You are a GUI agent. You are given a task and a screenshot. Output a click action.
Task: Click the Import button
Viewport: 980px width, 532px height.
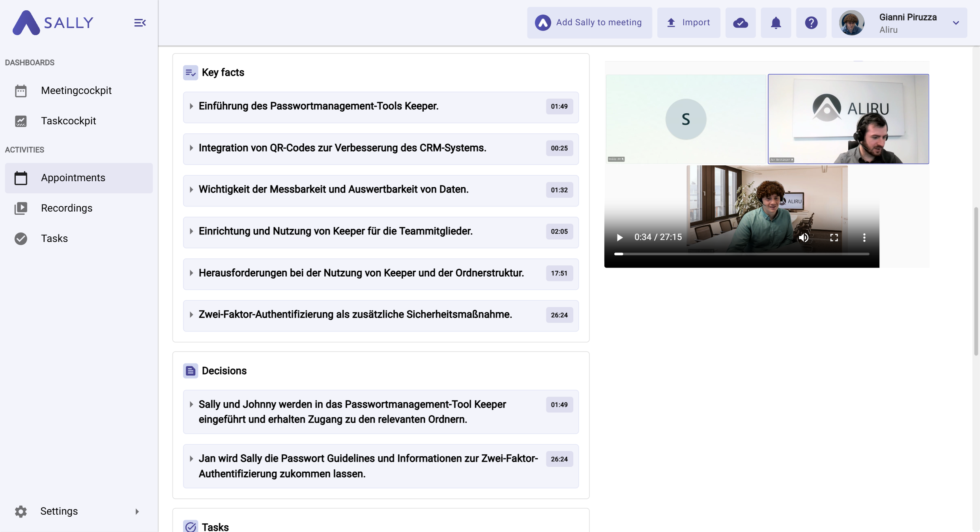tap(688, 23)
